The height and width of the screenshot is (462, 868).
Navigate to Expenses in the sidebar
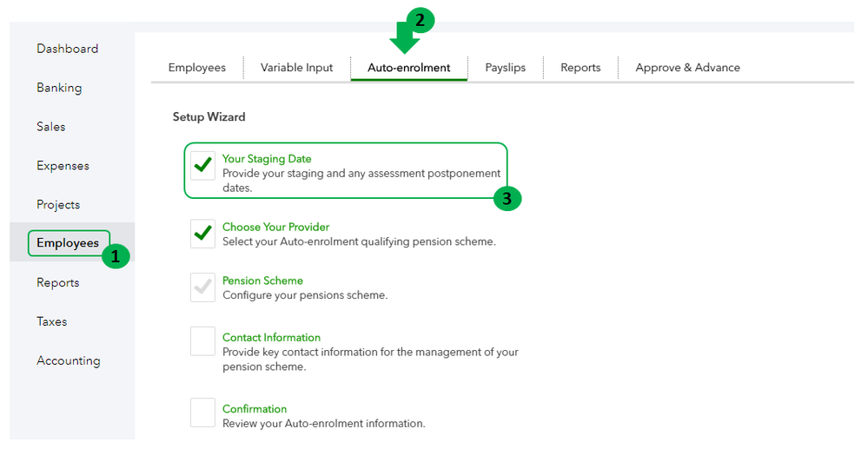63,166
